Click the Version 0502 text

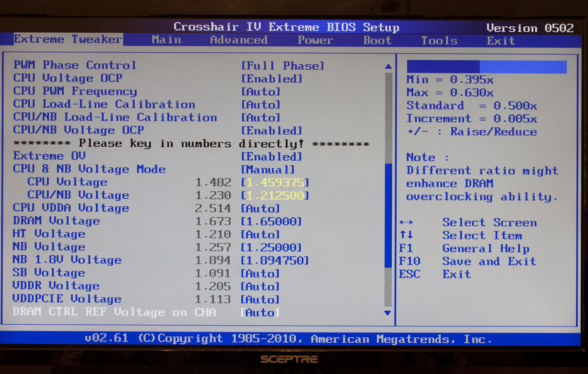(530, 28)
